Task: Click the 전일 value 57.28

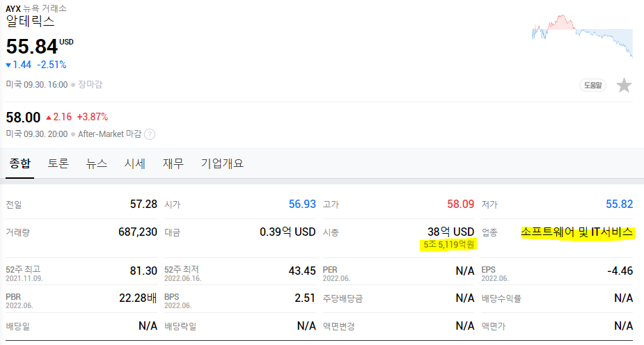Action: click(x=143, y=204)
